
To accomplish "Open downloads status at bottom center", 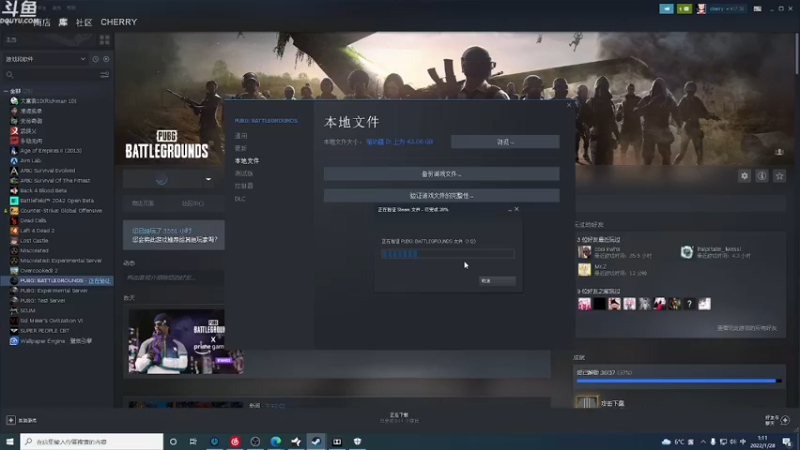I will click(399, 418).
